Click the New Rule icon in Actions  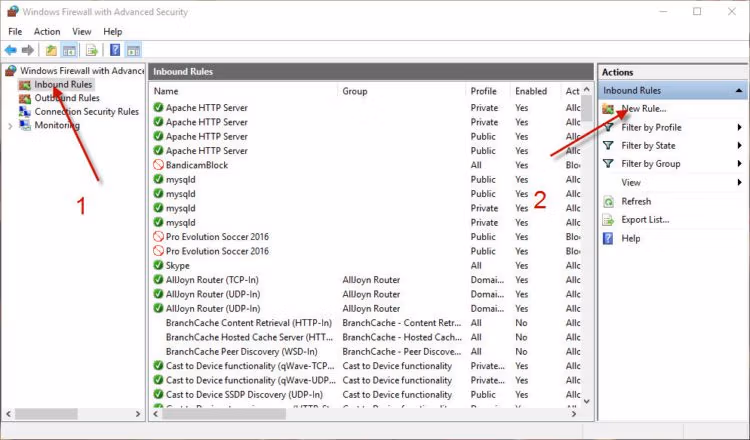click(x=608, y=109)
